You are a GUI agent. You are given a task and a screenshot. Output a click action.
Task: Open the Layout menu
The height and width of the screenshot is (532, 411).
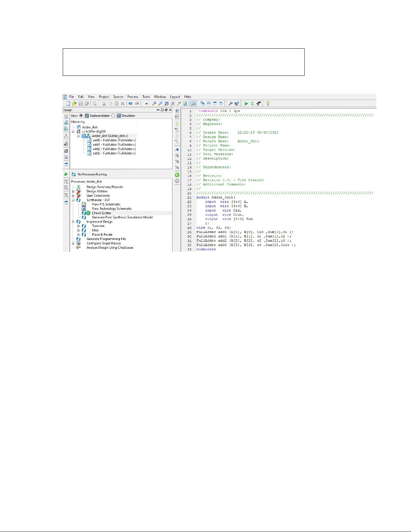(x=175, y=97)
